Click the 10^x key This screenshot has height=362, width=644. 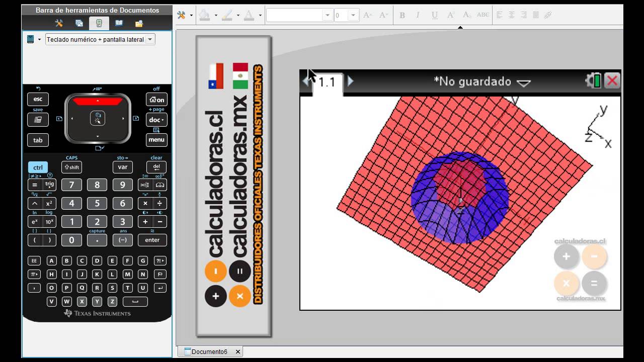[x=49, y=222]
